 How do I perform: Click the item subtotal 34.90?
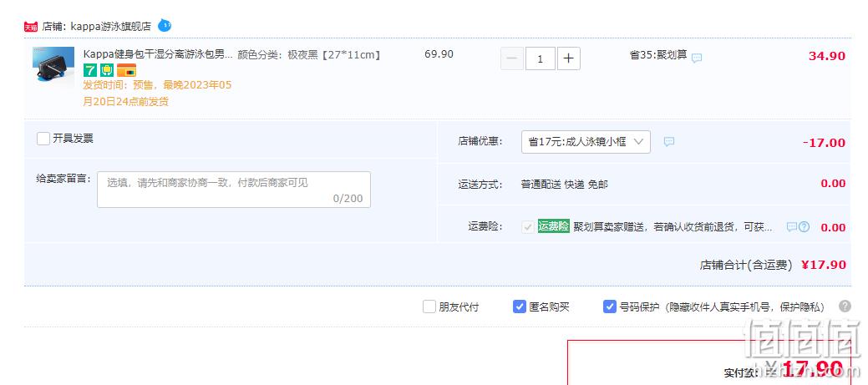(827, 56)
